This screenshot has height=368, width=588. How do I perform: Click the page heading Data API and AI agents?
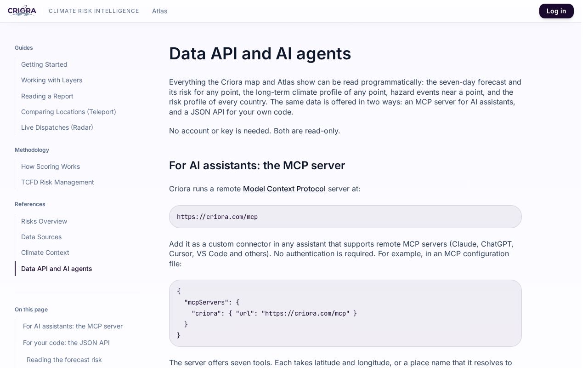pos(260,53)
